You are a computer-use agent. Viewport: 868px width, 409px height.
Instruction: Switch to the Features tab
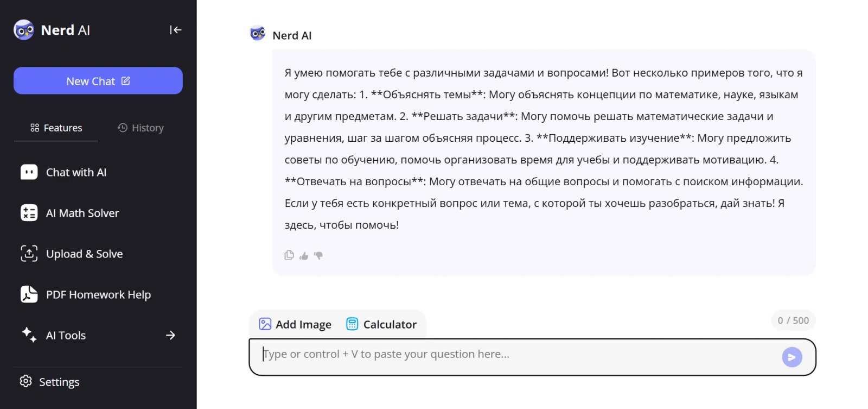[x=56, y=128]
